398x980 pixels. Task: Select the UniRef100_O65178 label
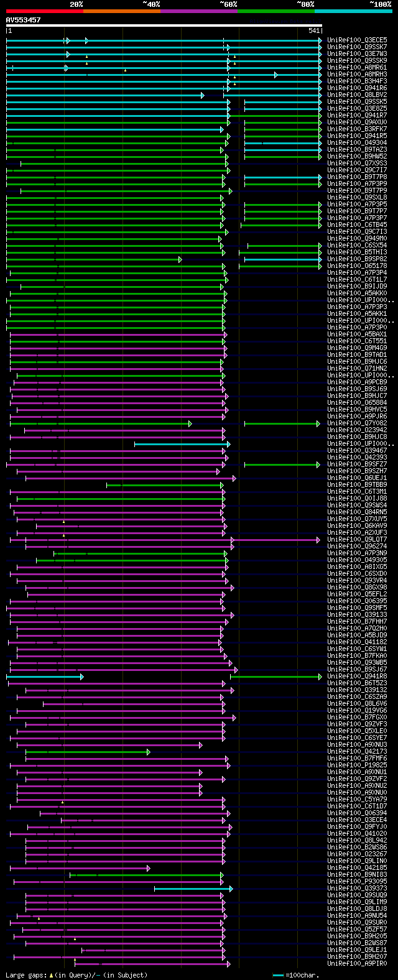[357, 266]
